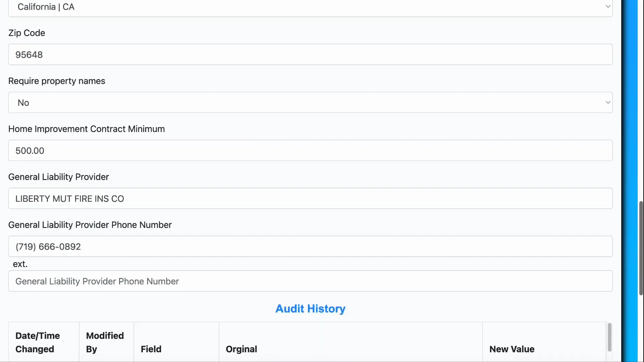The height and width of the screenshot is (362, 644).
Task: Click the Orginal column header
Action: 241,349
